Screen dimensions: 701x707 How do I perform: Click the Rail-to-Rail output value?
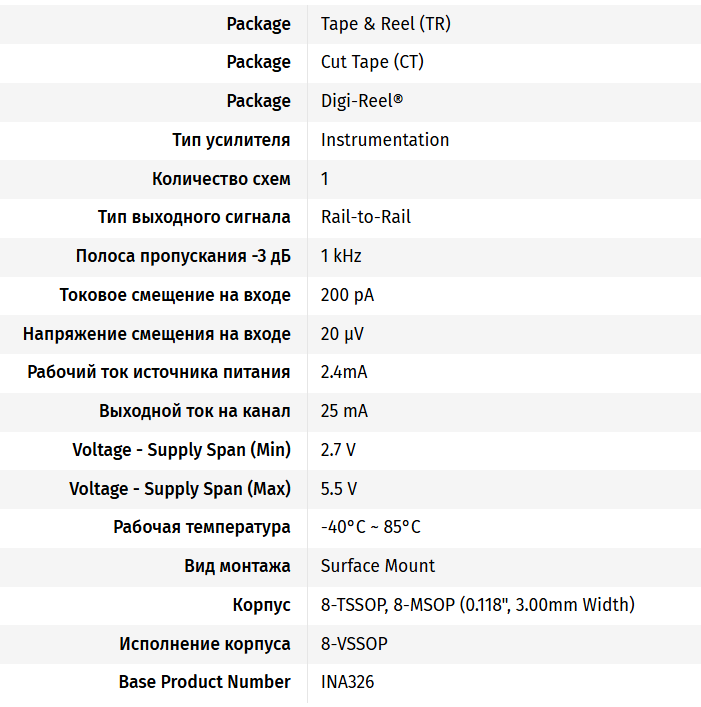point(365,217)
